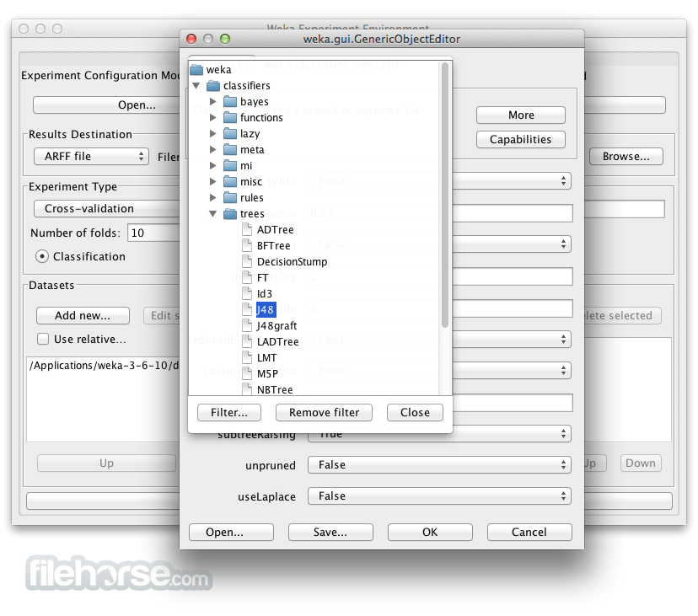This screenshot has height=616, width=698.
Task: Click Open... in the Experiment Environment window
Action: coord(107,105)
